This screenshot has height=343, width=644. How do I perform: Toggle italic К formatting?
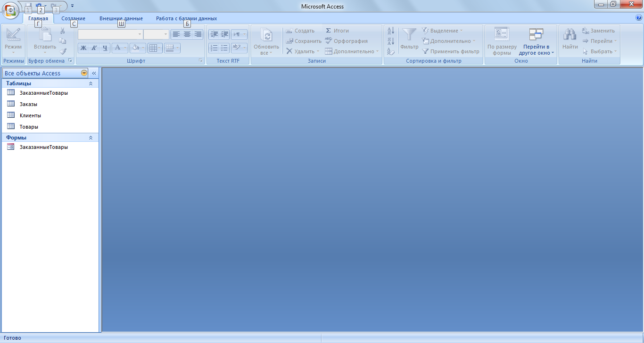coord(94,48)
